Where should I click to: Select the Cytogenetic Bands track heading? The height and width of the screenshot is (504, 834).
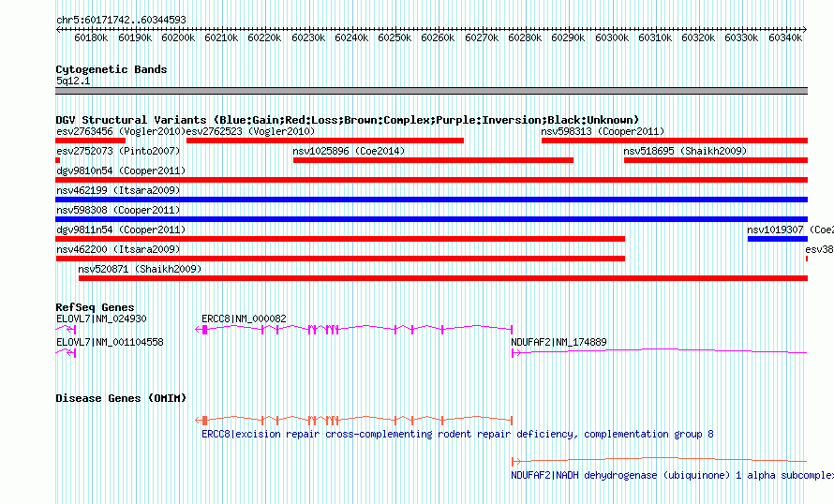point(112,69)
